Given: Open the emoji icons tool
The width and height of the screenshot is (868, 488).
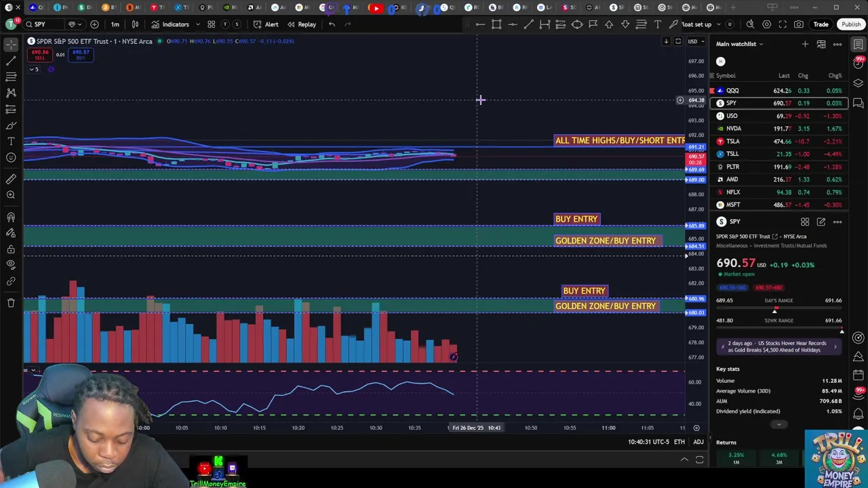Looking at the screenshot, I should (11, 157).
